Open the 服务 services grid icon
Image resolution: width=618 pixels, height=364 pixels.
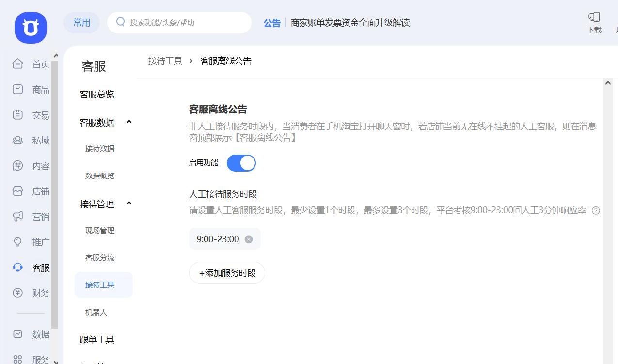(x=18, y=359)
